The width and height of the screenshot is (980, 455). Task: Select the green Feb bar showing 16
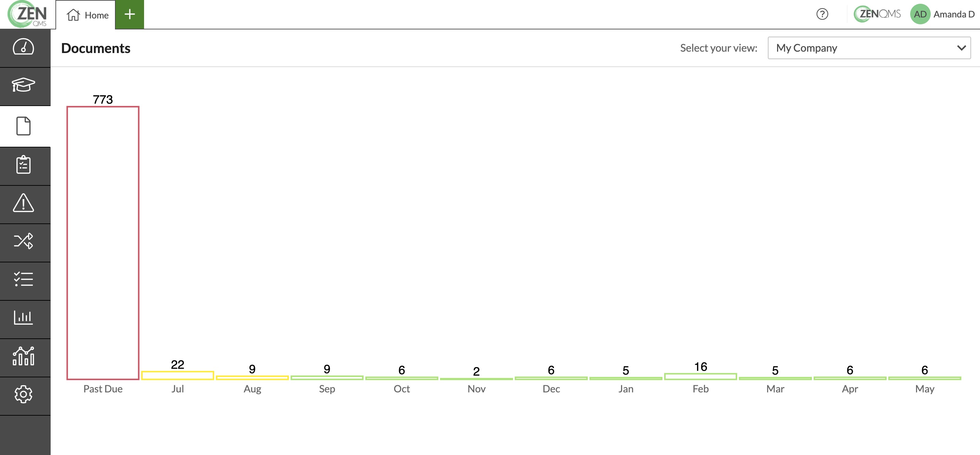tap(700, 377)
